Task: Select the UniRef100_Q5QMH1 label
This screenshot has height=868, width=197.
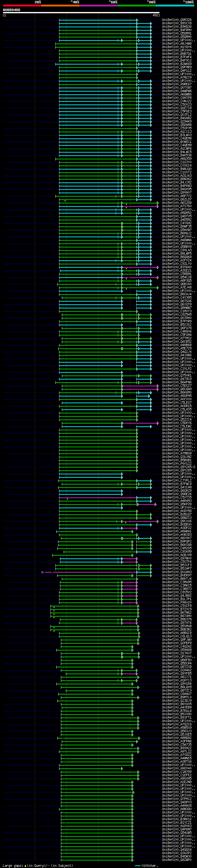Action: (x=177, y=33)
